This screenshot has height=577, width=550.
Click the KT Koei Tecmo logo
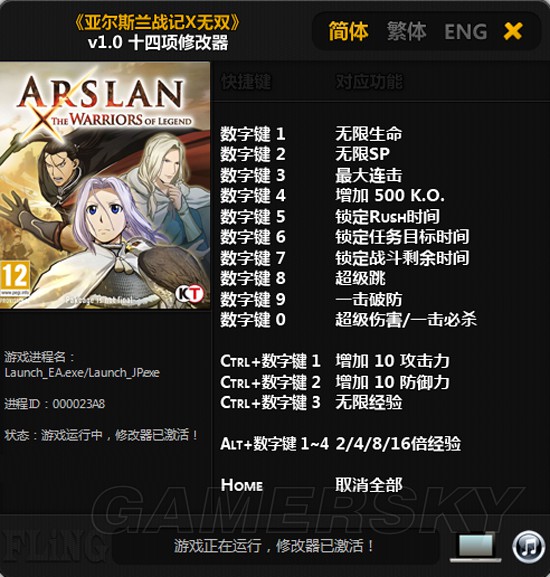pyautogui.click(x=189, y=294)
